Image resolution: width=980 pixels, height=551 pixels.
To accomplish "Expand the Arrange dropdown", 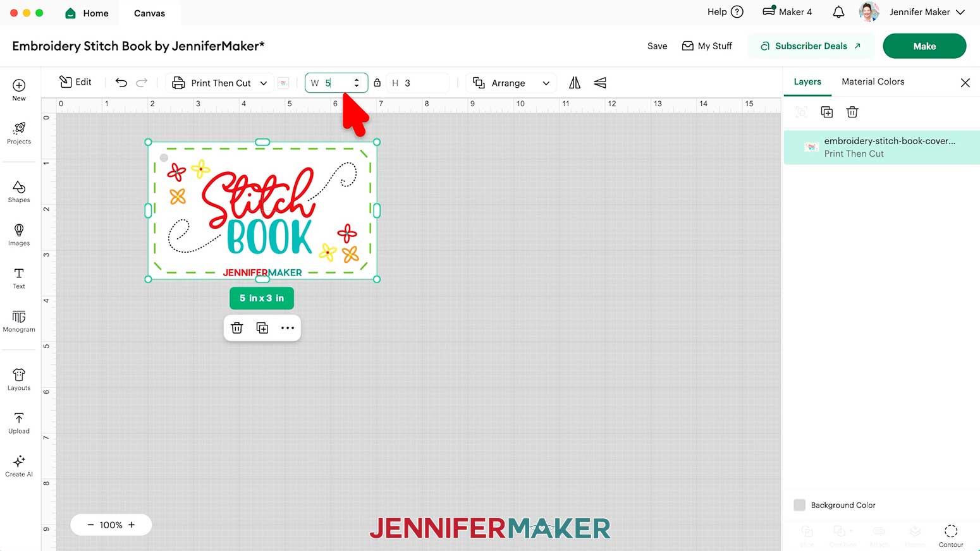I will pos(512,83).
